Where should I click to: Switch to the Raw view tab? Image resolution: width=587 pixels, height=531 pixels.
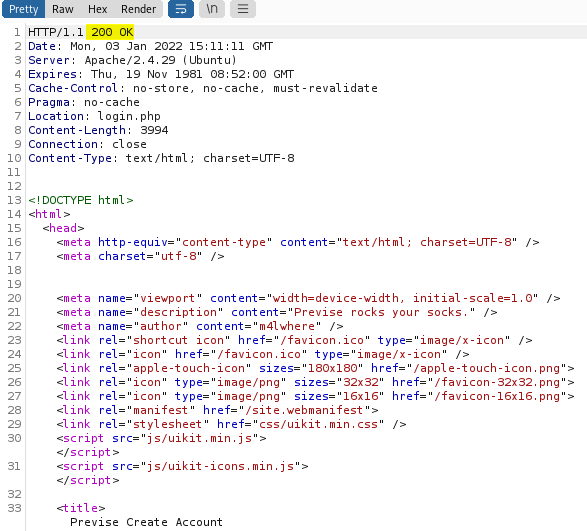point(63,9)
